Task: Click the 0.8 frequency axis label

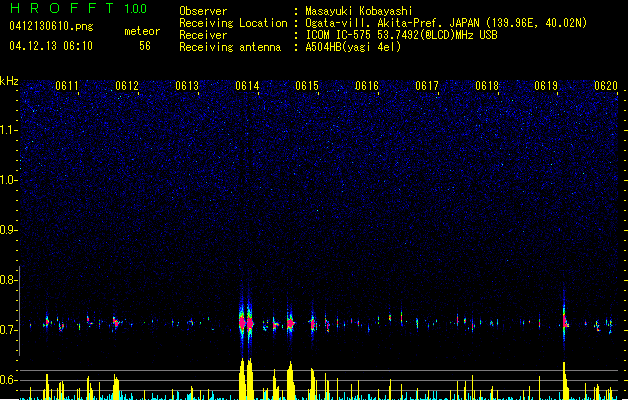Action: click(9, 280)
